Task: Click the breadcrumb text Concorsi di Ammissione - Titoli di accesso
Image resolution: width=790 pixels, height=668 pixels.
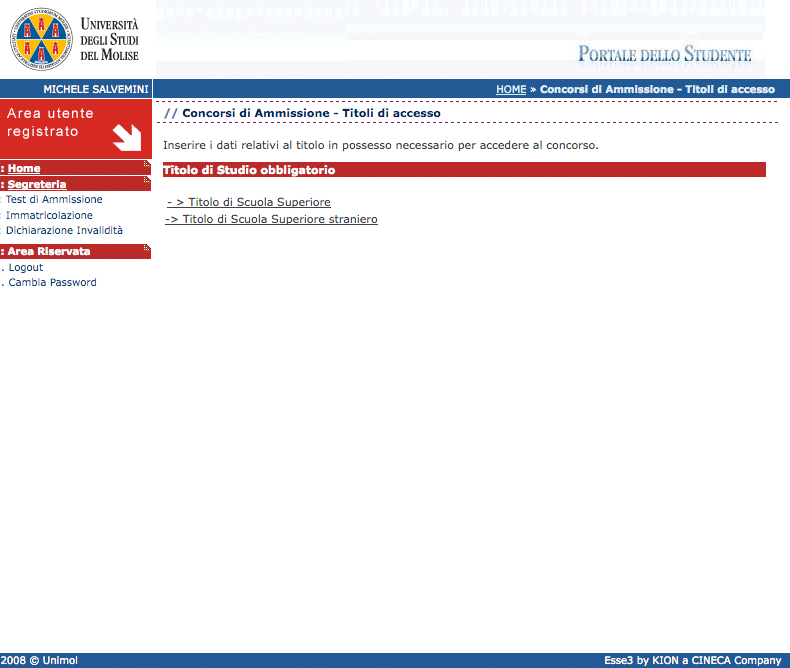Action: (x=657, y=89)
